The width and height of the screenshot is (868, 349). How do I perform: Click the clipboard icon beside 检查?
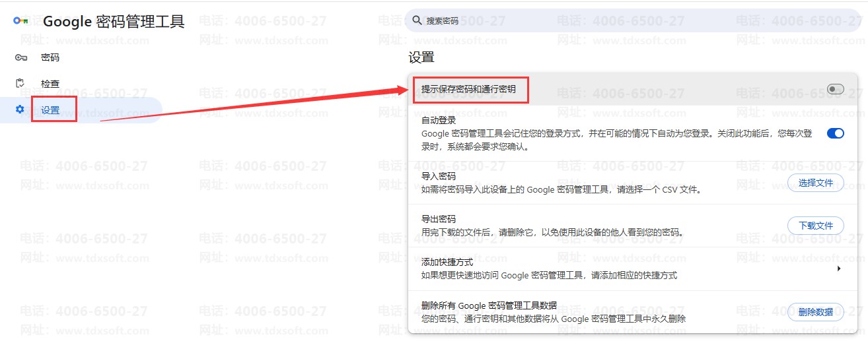[20, 84]
